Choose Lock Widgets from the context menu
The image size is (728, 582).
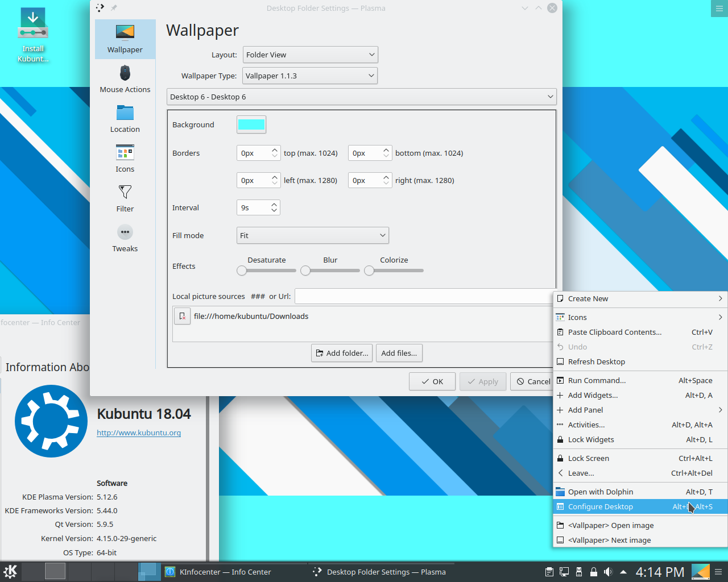[x=640, y=439]
